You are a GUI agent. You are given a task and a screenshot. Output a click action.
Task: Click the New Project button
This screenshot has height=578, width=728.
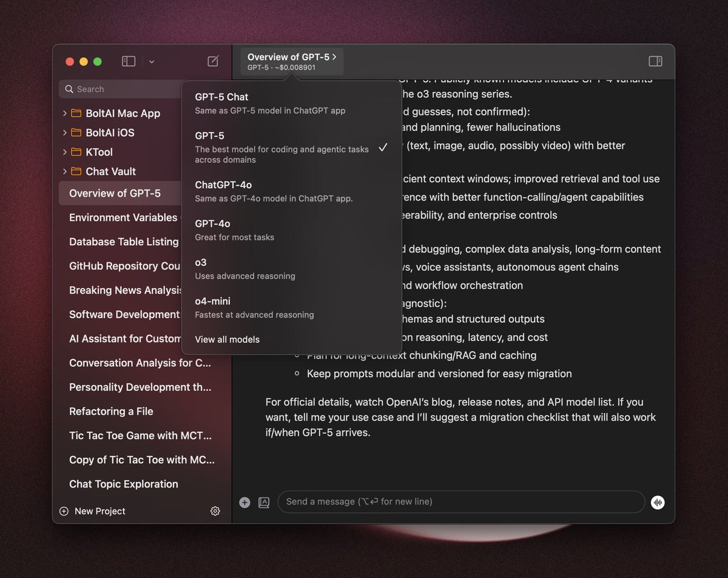(x=92, y=511)
